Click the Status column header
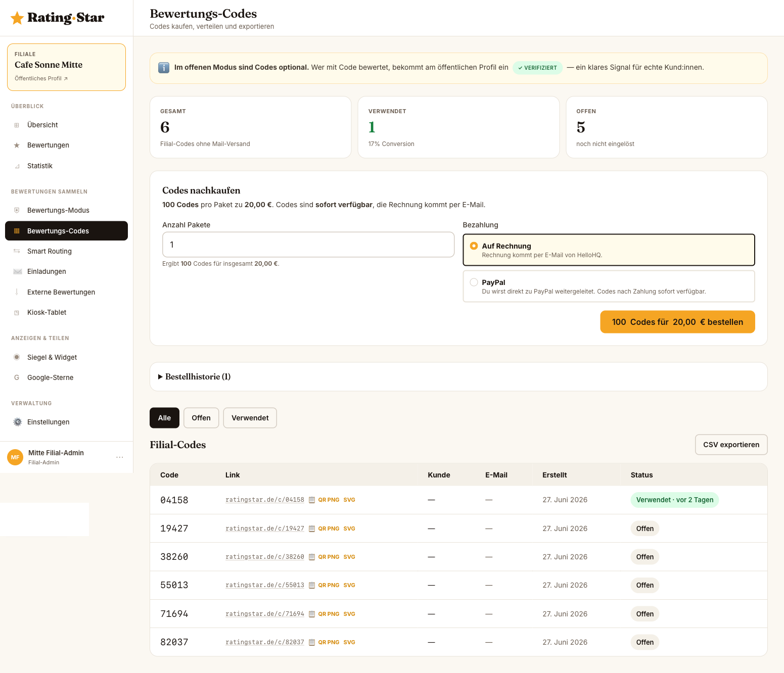The width and height of the screenshot is (784, 673). (642, 475)
